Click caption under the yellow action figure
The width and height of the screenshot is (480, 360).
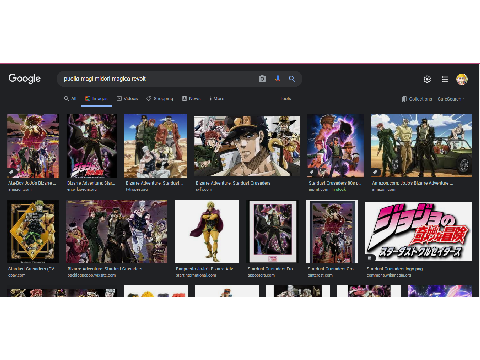(x=204, y=269)
